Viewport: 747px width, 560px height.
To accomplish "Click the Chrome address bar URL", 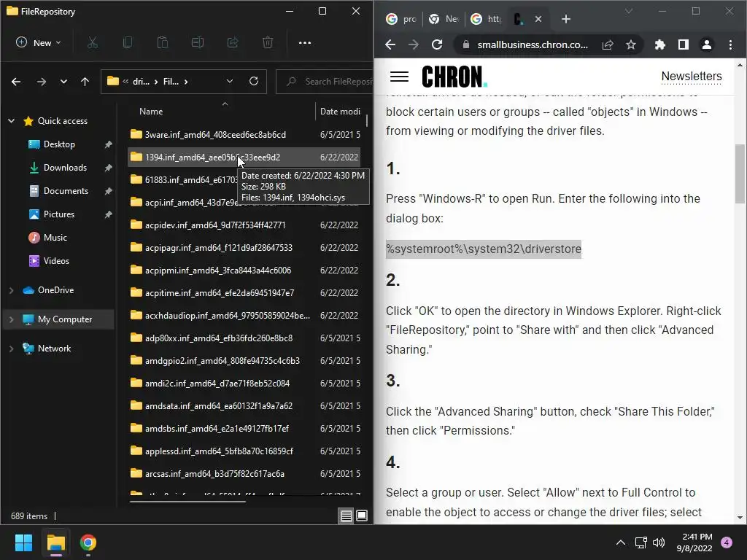I will [533, 44].
